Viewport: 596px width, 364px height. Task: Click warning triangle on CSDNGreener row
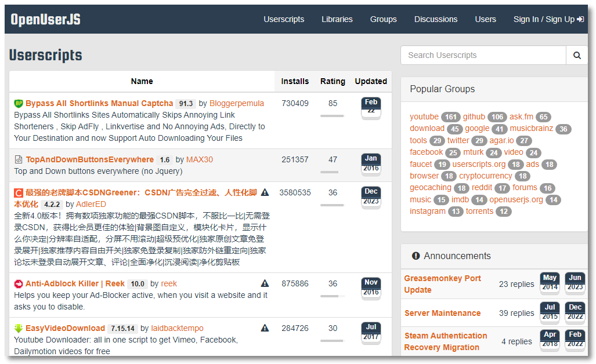[x=265, y=192]
